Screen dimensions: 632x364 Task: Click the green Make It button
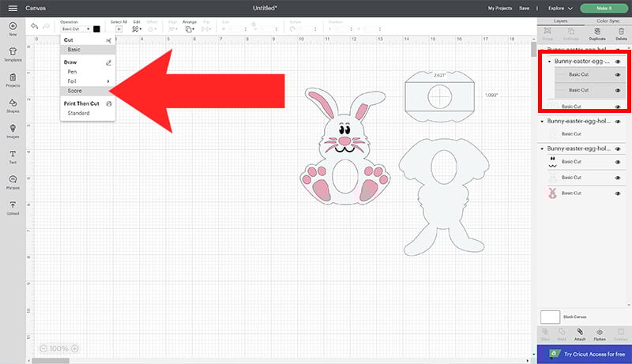pyautogui.click(x=604, y=8)
